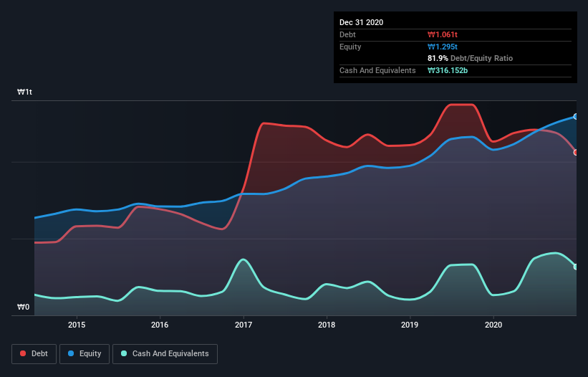Click the Equity label in the tooltip
The width and height of the screenshot is (588, 377).
[350, 47]
